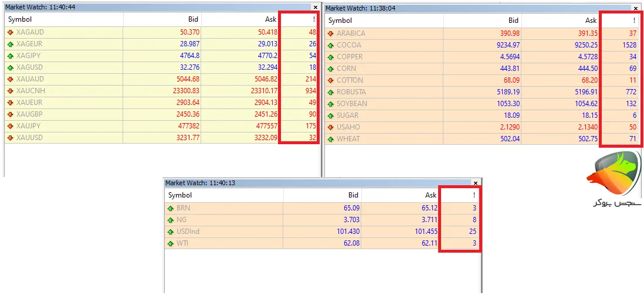The image size is (644, 296).
Task: Click the SOYBEAN ask price 1054.62
Action: click(583, 104)
